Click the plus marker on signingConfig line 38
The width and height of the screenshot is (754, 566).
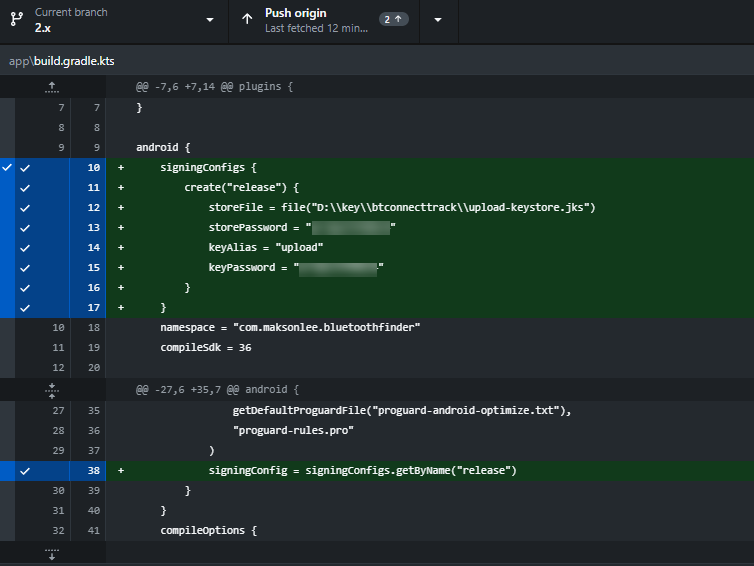click(121, 470)
